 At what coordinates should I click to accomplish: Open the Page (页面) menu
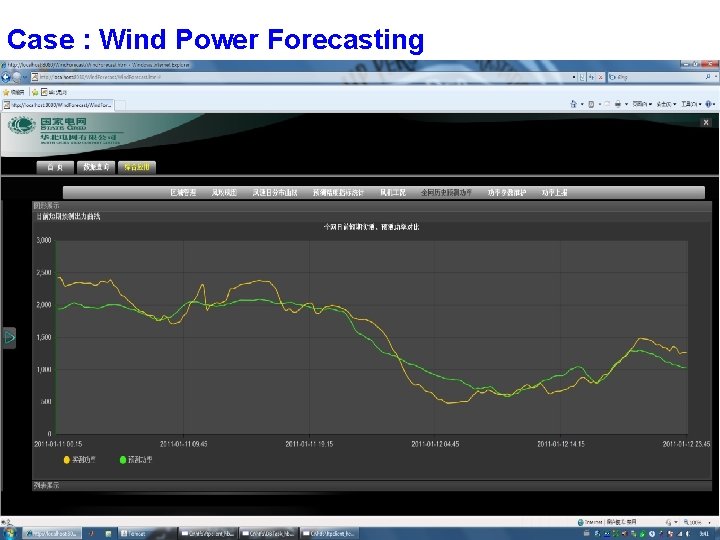coord(642,104)
